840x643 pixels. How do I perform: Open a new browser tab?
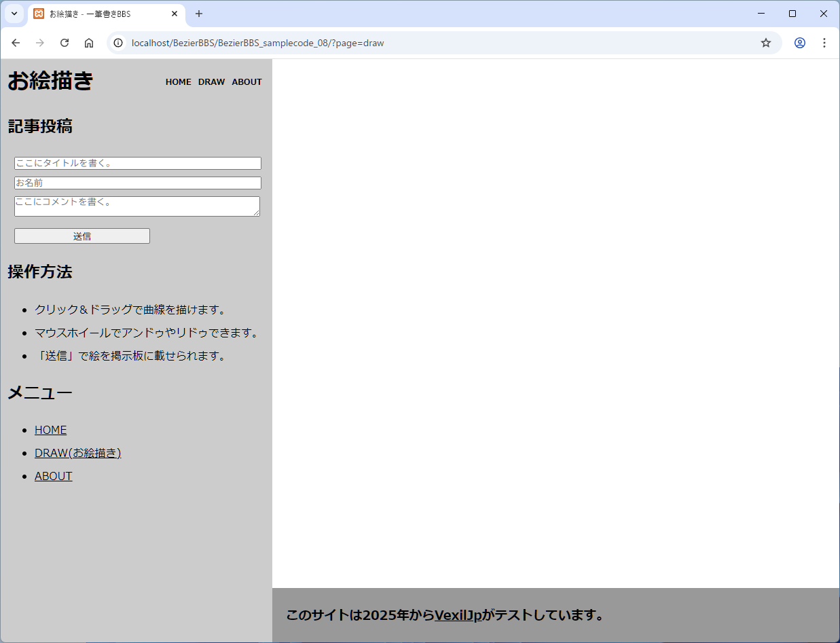(x=199, y=14)
